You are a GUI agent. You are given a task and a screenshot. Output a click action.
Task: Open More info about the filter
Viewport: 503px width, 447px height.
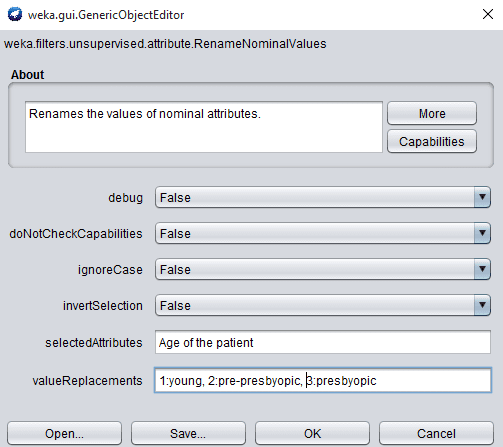pyautogui.click(x=432, y=114)
